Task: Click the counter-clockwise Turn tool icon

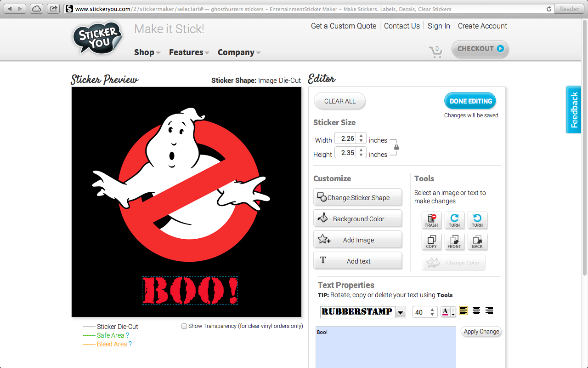Action: point(477,220)
